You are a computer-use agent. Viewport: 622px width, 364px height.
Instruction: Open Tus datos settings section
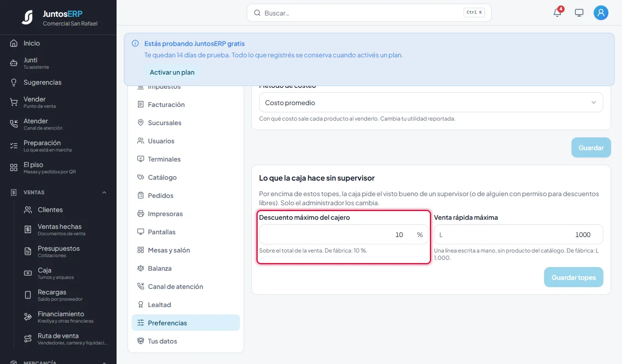pyautogui.click(x=186, y=341)
